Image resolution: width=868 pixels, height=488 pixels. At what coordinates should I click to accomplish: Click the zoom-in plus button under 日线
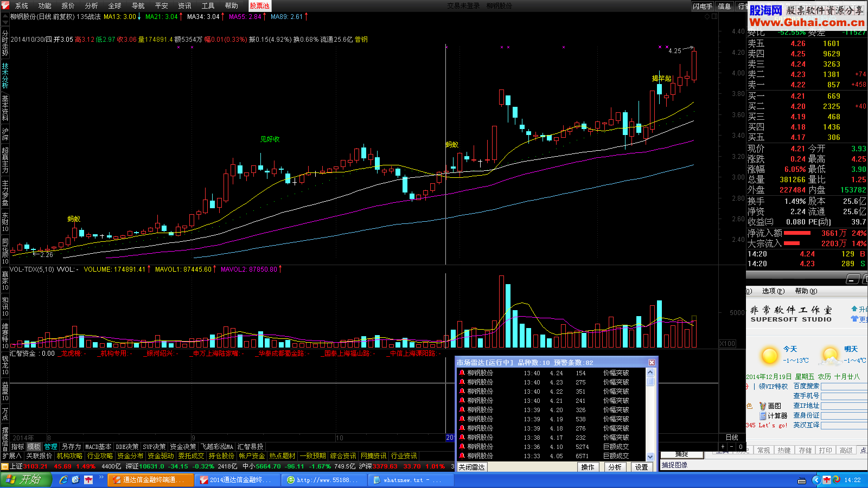[x=723, y=447]
